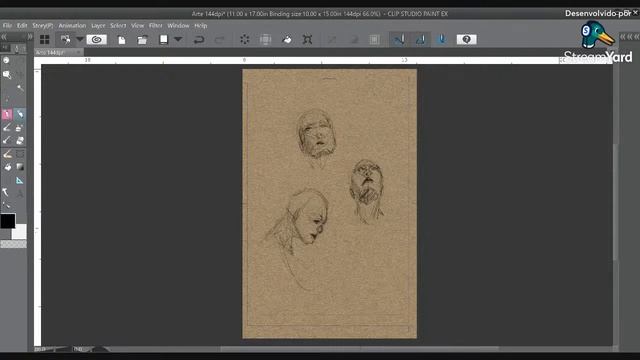Create a new document with the New icon

point(122,39)
